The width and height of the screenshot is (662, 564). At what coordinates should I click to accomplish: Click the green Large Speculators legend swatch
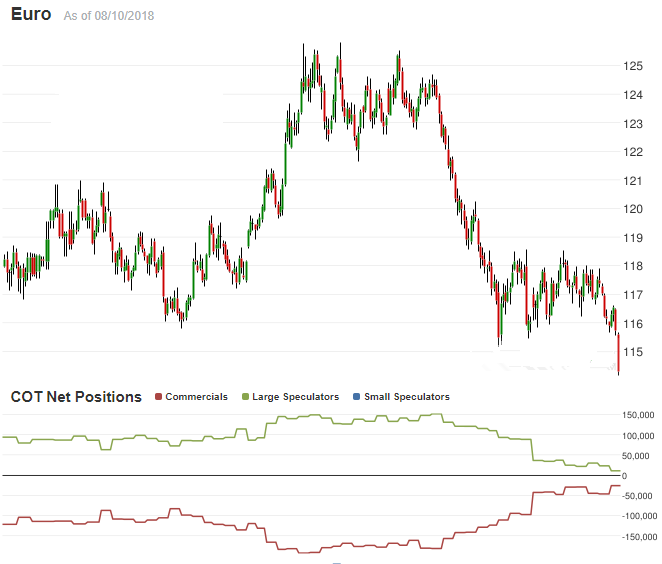pos(246,397)
